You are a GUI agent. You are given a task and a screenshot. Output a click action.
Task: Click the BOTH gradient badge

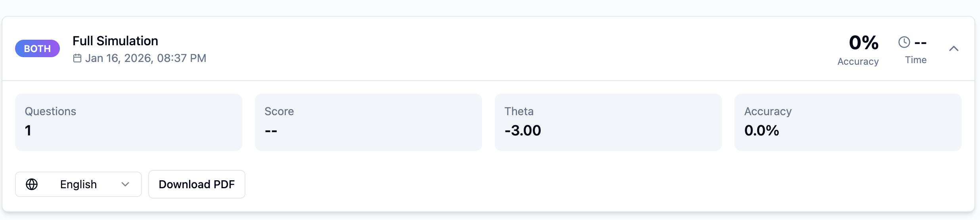(x=37, y=48)
